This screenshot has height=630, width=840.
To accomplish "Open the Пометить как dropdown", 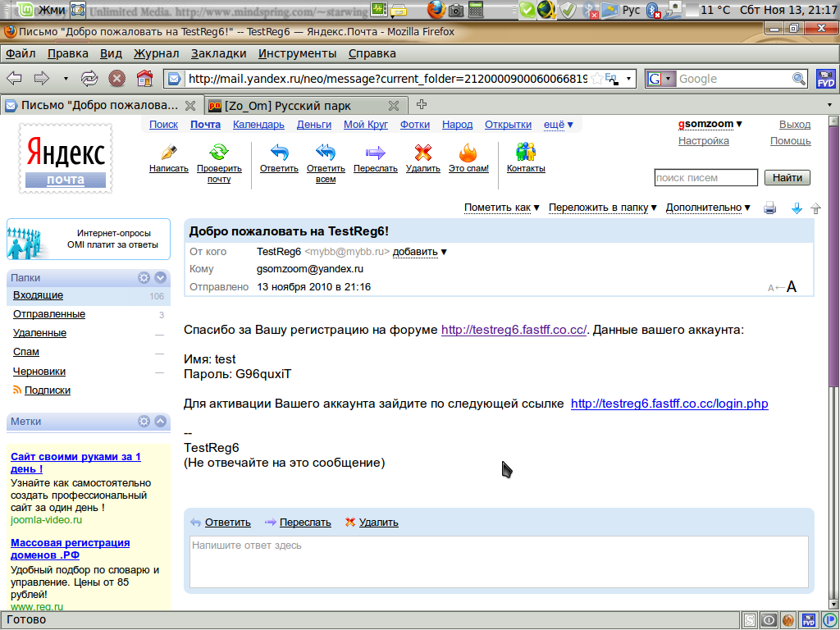I will click(501, 208).
